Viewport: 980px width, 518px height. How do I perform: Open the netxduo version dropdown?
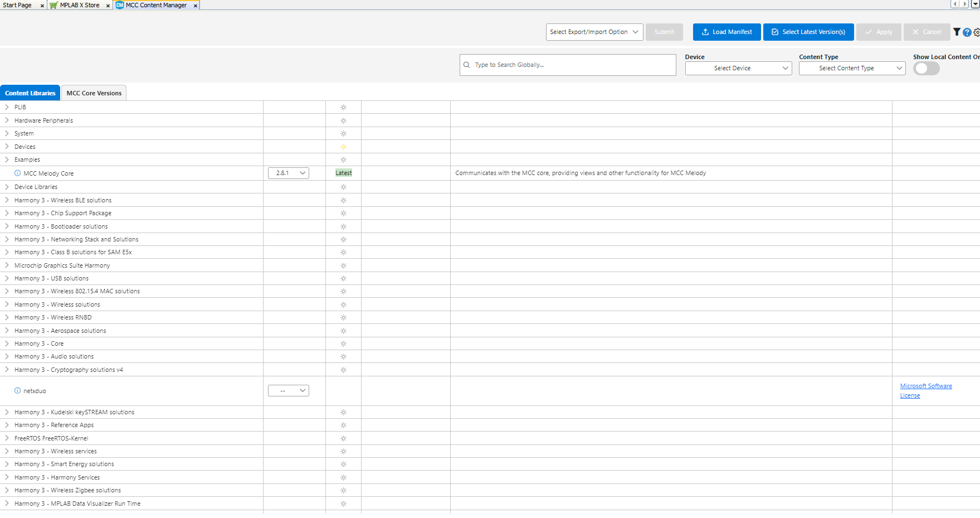pos(289,391)
